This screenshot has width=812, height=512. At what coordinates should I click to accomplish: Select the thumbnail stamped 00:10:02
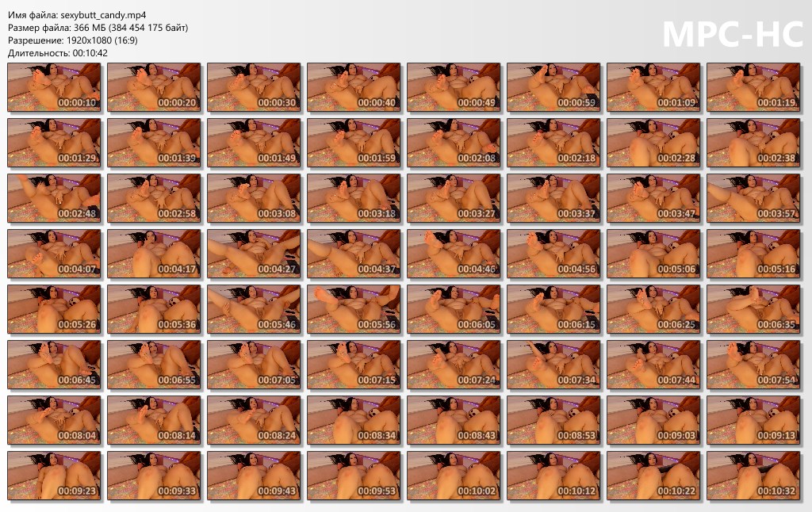click(x=453, y=476)
